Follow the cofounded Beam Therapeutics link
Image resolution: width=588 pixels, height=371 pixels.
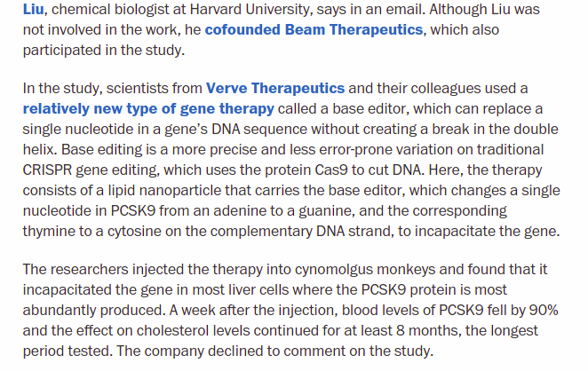pyautogui.click(x=314, y=29)
